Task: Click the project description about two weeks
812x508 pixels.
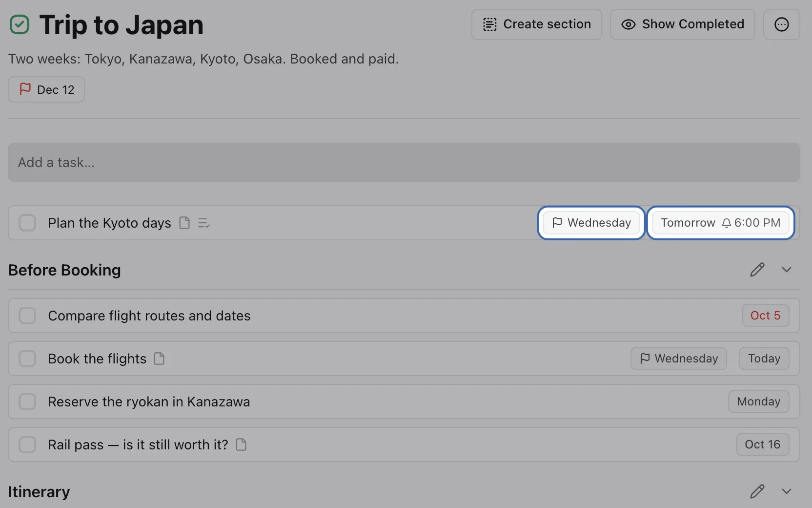Action: pos(203,59)
